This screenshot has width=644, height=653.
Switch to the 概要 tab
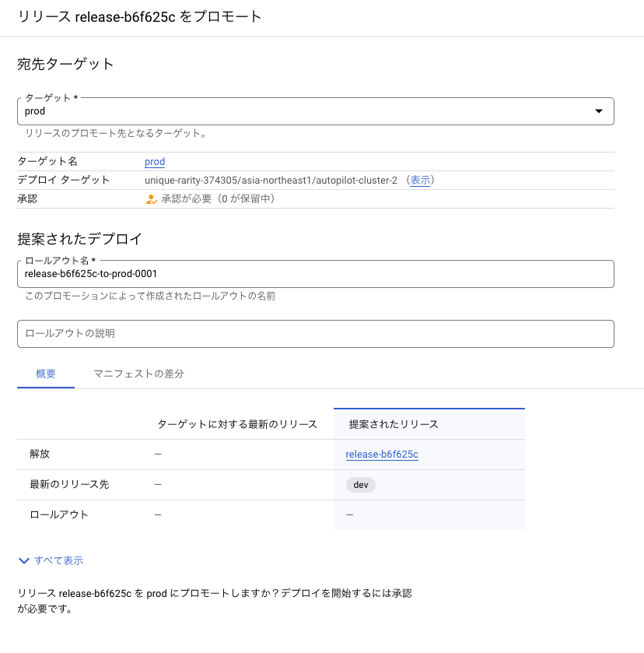coord(46,374)
